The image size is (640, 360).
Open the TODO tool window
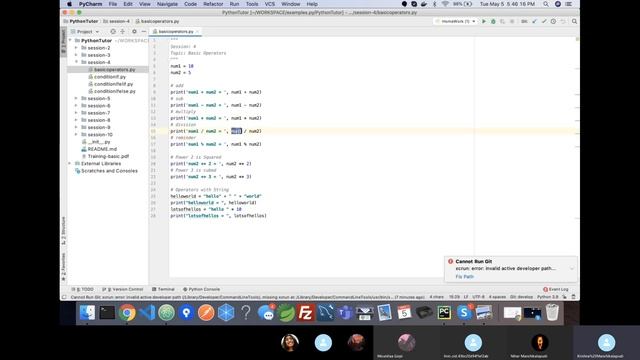pos(82,289)
